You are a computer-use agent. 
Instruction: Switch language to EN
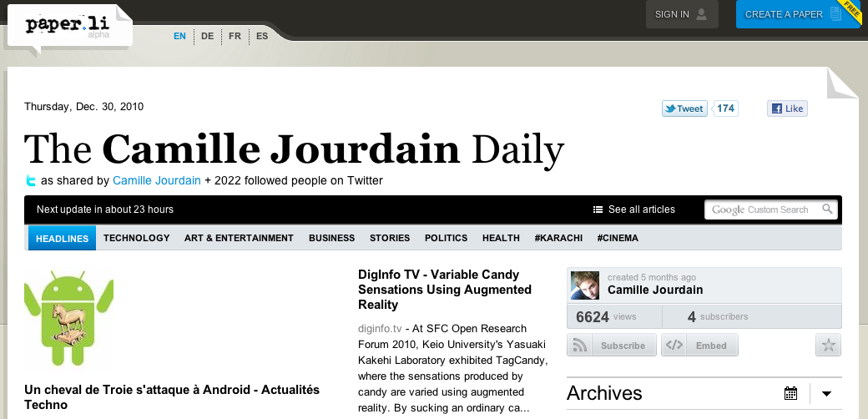tap(179, 36)
